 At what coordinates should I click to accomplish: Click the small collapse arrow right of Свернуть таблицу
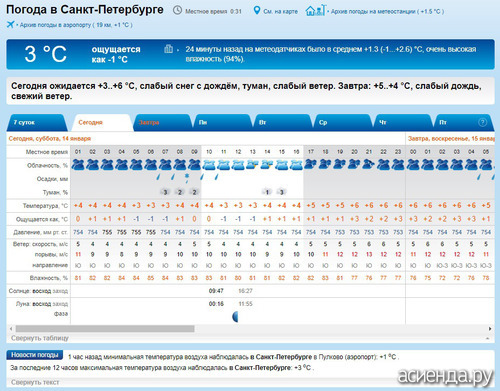pos(488,338)
